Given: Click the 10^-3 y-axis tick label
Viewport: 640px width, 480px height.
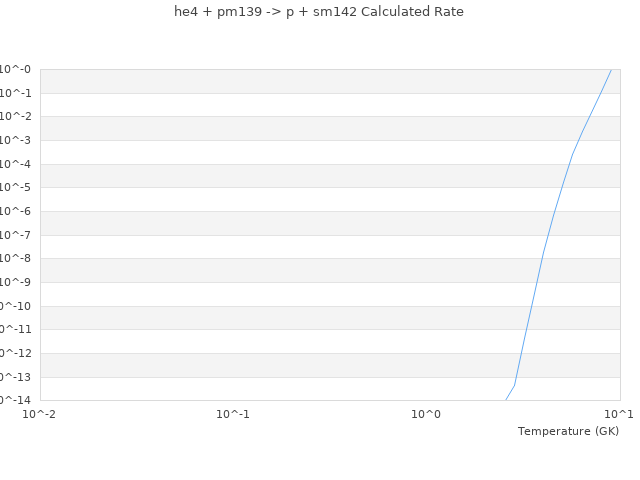Looking at the screenshot, I should [16, 141].
